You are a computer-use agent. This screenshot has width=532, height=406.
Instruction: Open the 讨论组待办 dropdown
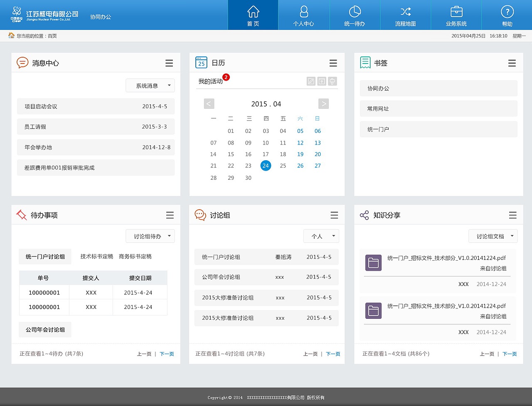click(150, 236)
